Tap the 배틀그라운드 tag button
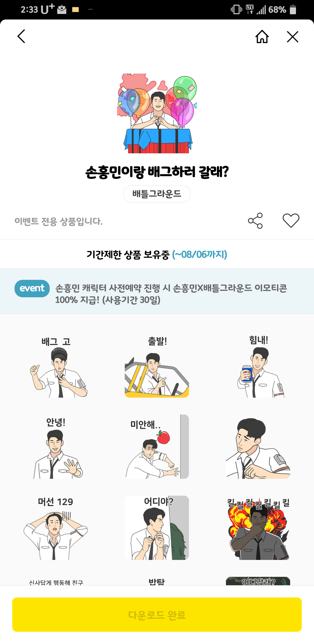Screen dimensions: 314x644 tap(157, 194)
